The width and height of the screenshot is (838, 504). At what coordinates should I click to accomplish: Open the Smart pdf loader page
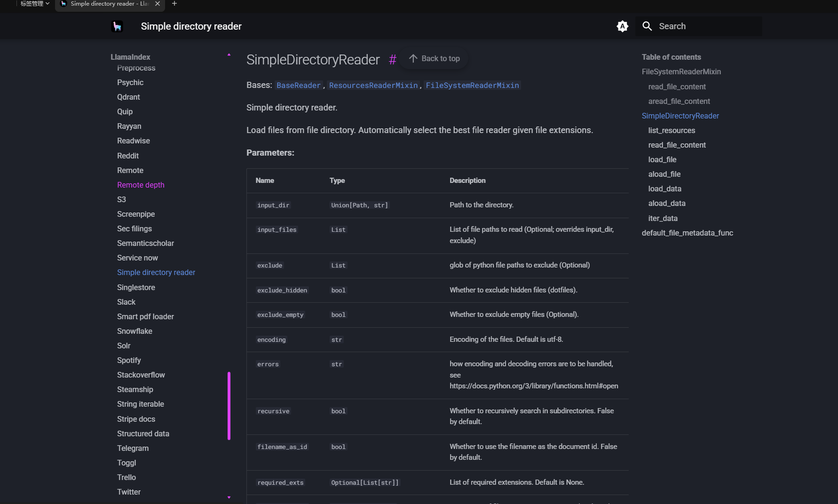click(145, 316)
